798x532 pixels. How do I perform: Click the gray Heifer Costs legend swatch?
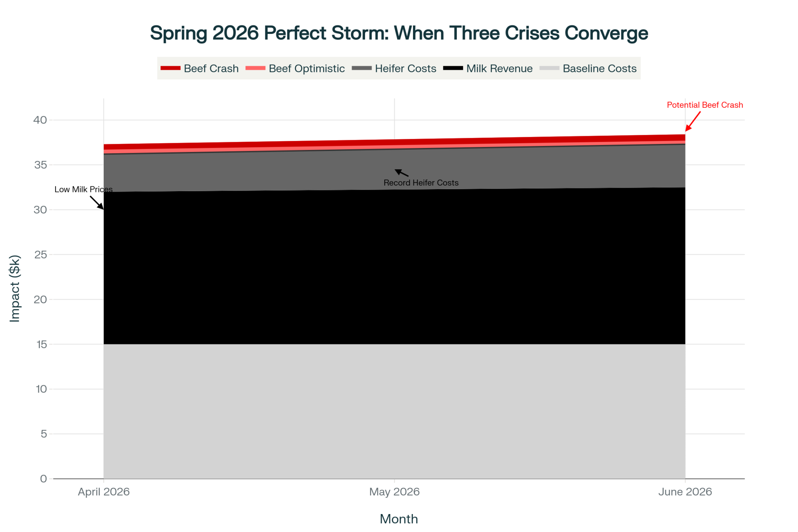[x=361, y=68]
